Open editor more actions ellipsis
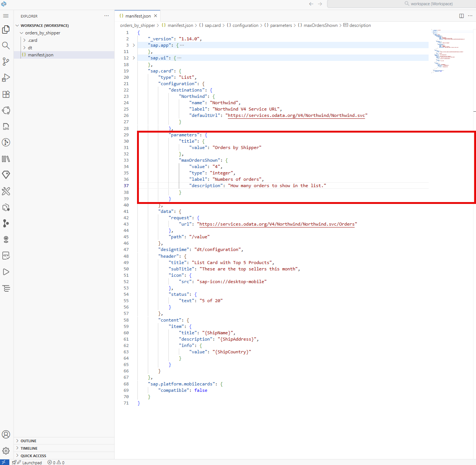 470,16
